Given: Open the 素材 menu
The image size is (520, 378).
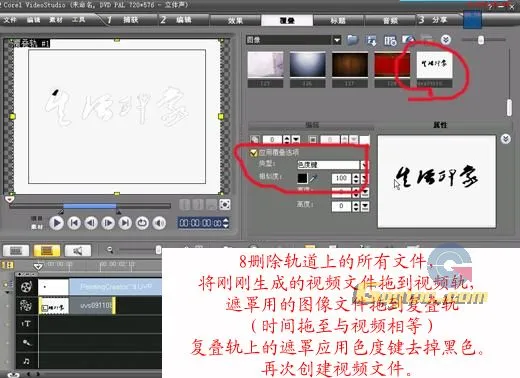Looking at the screenshot, I should 56,20.
